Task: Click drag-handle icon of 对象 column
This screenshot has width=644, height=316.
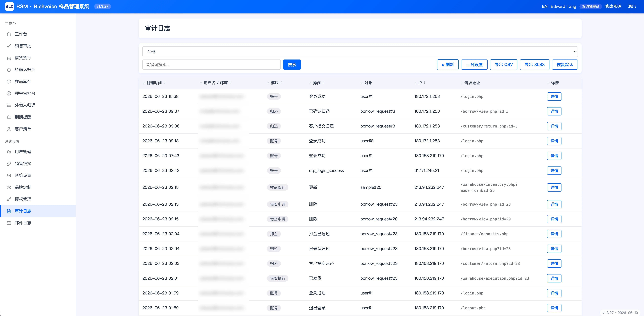Action: point(361,83)
